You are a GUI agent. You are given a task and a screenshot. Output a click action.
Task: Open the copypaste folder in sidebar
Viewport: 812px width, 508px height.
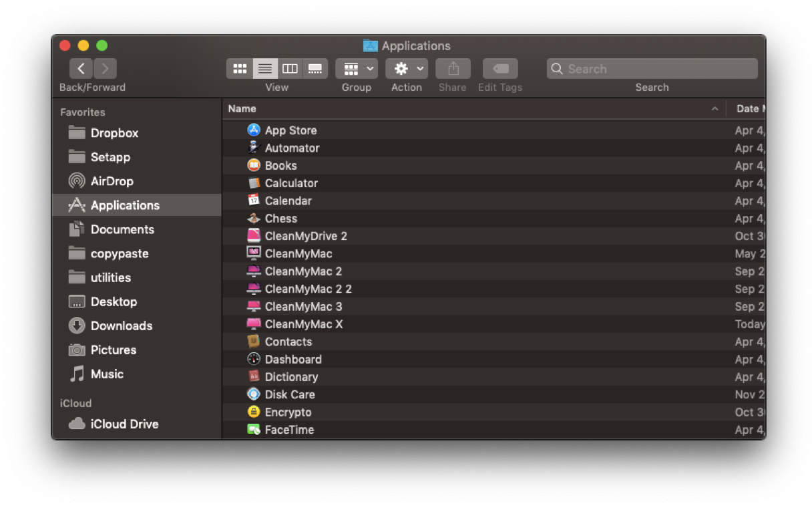coord(136,253)
